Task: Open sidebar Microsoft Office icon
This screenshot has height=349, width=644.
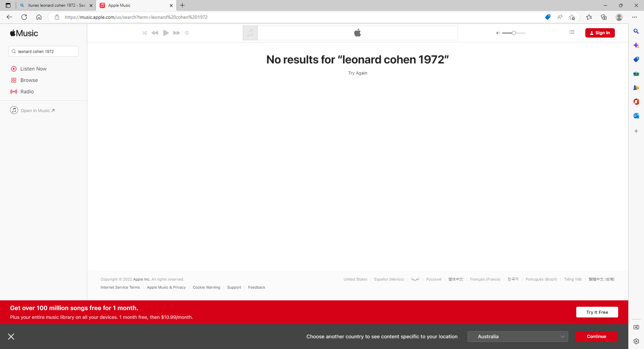Action: 636,102
